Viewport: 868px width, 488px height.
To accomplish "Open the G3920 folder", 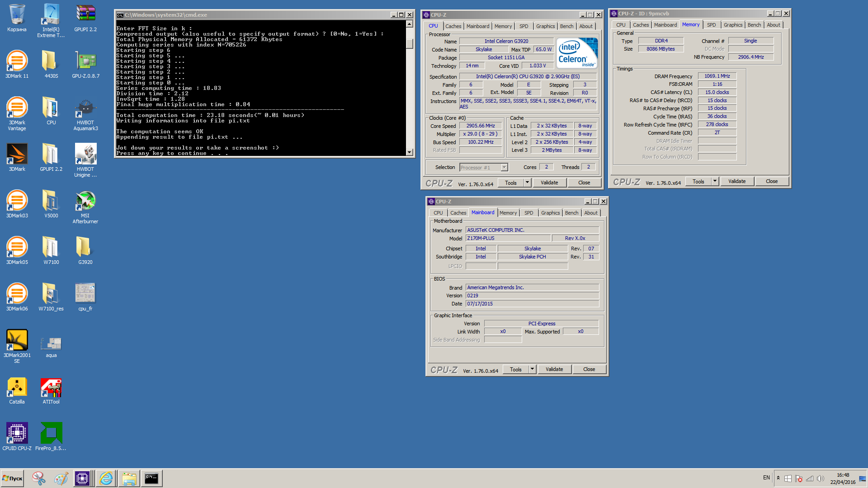I will 85,251.
